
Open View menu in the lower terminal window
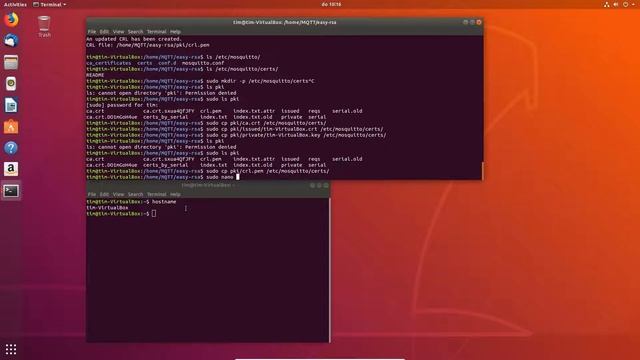click(x=118, y=194)
